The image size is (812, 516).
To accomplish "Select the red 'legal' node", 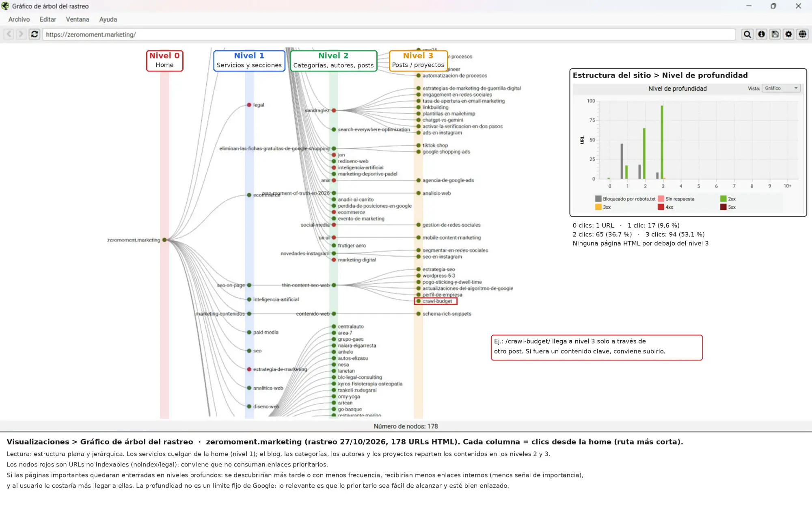I will (249, 105).
